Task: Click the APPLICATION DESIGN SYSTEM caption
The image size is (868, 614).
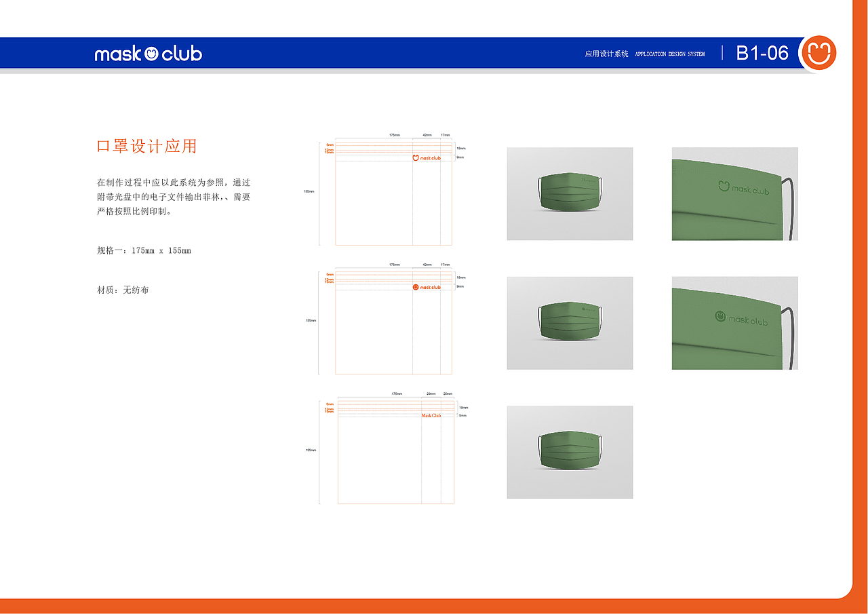Action: click(x=670, y=54)
